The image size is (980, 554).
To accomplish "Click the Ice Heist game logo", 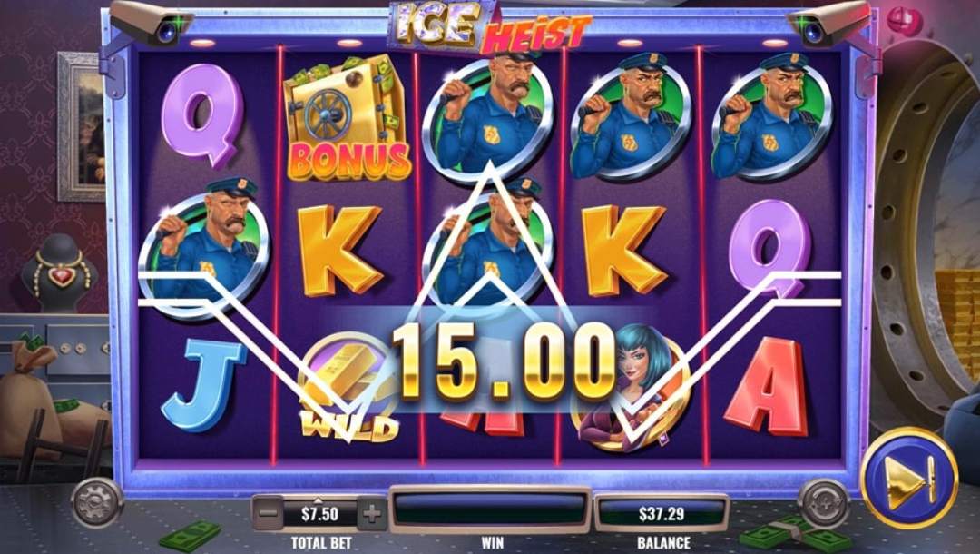I will (489, 28).
